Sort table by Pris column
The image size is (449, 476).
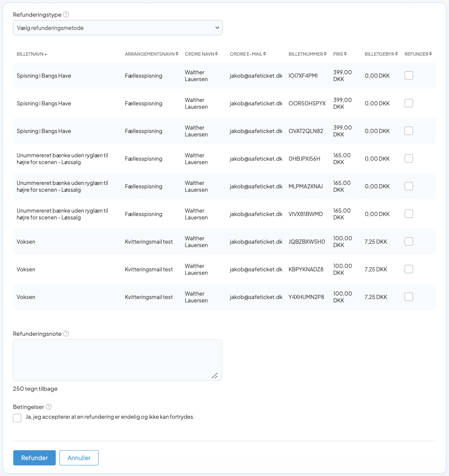[x=345, y=54]
